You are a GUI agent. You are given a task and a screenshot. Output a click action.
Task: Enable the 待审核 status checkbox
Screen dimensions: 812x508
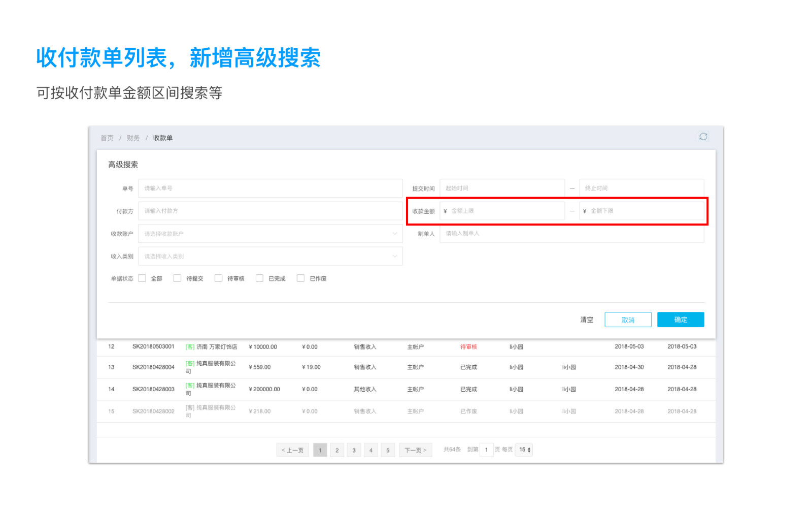(218, 278)
